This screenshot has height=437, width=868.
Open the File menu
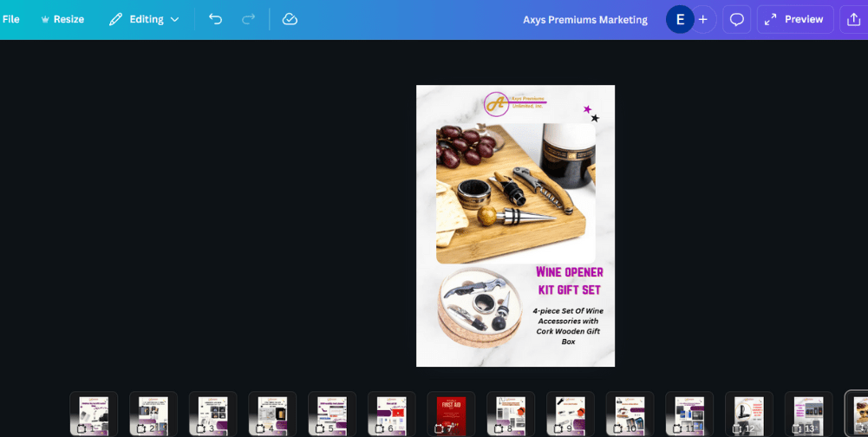11,19
